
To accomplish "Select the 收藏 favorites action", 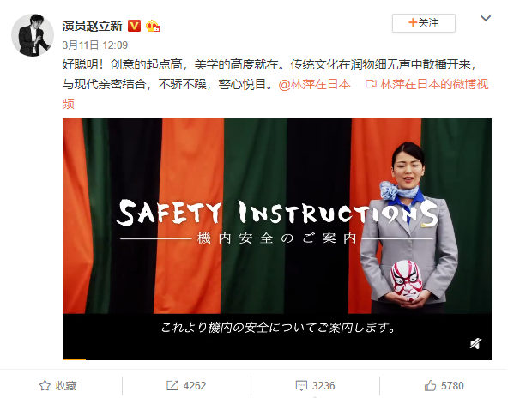I will 66,385.
